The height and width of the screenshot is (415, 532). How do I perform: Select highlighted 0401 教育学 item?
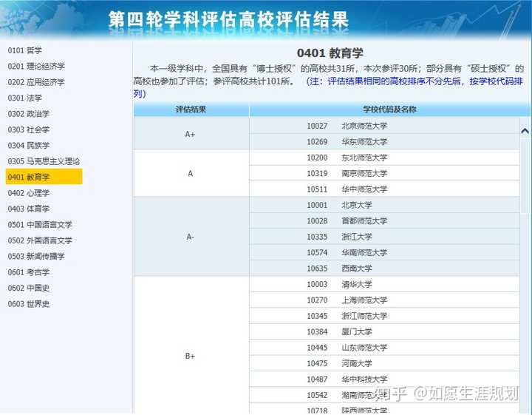[x=44, y=177]
